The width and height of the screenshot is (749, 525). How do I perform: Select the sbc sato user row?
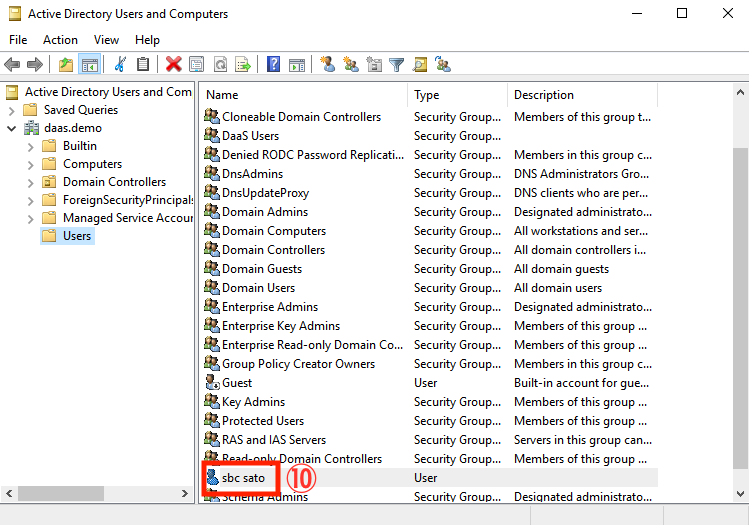tap(430, 478)
